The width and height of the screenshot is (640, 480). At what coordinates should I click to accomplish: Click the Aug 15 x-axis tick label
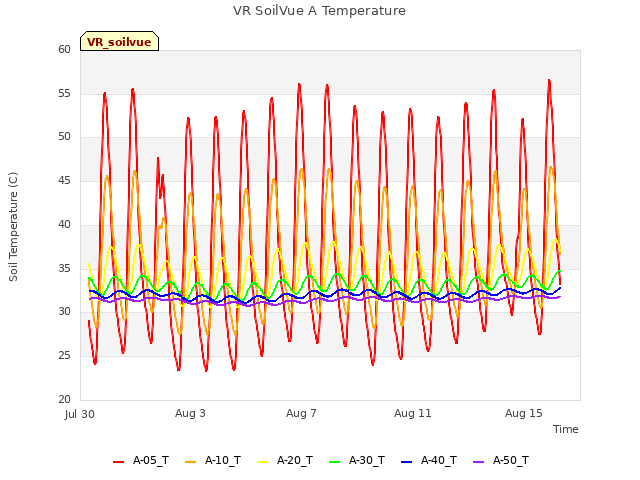(524, 413)
